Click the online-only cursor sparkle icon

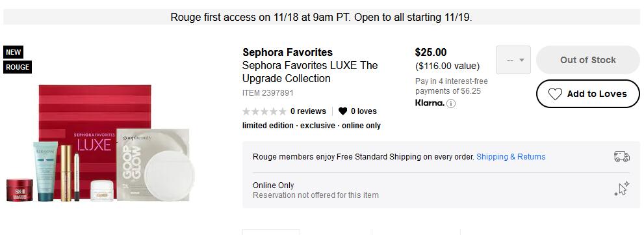622,189
